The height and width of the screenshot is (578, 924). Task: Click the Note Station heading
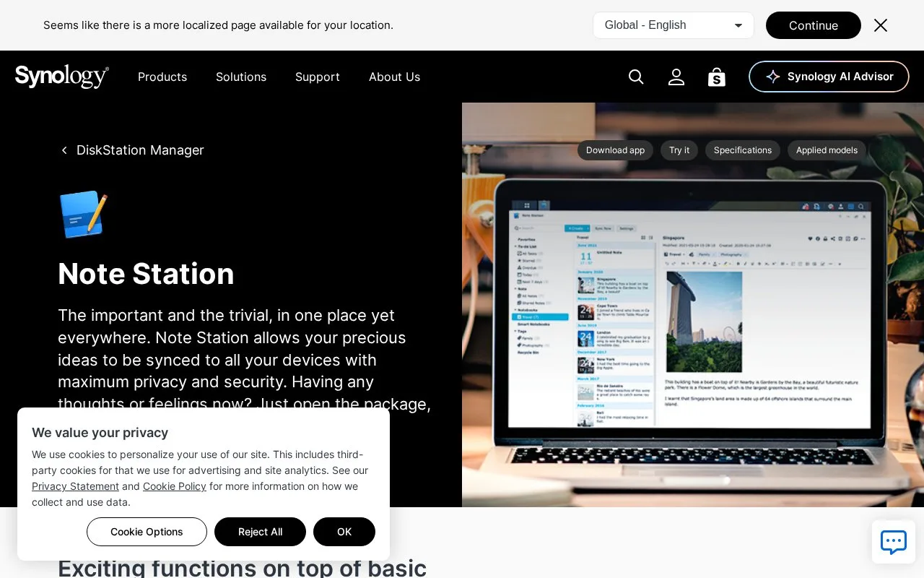point(146,274)
